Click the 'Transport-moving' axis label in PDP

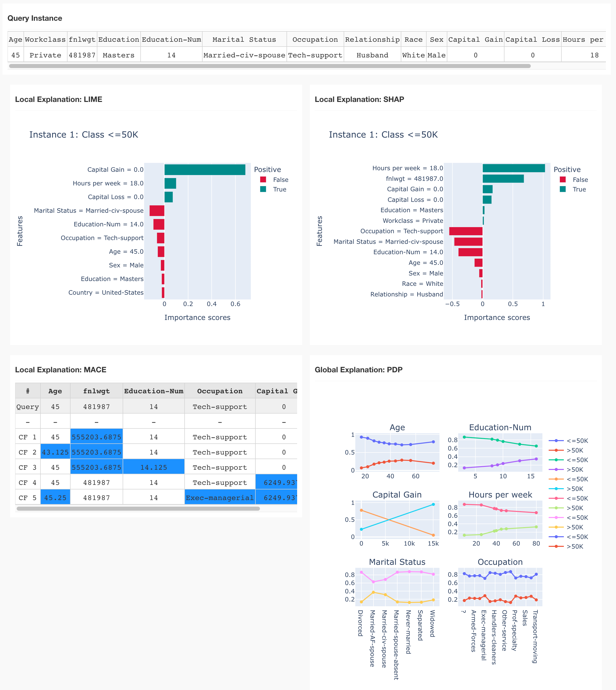(535, 637)
